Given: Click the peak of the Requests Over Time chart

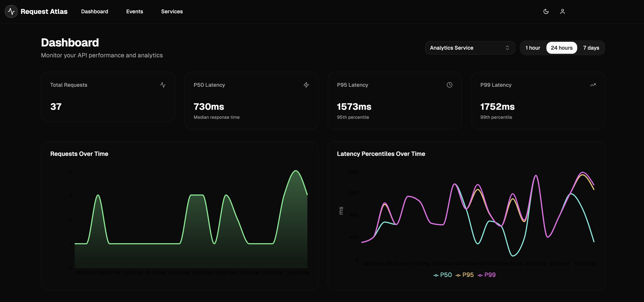Looking at the screenshot, I should point(296,171).
